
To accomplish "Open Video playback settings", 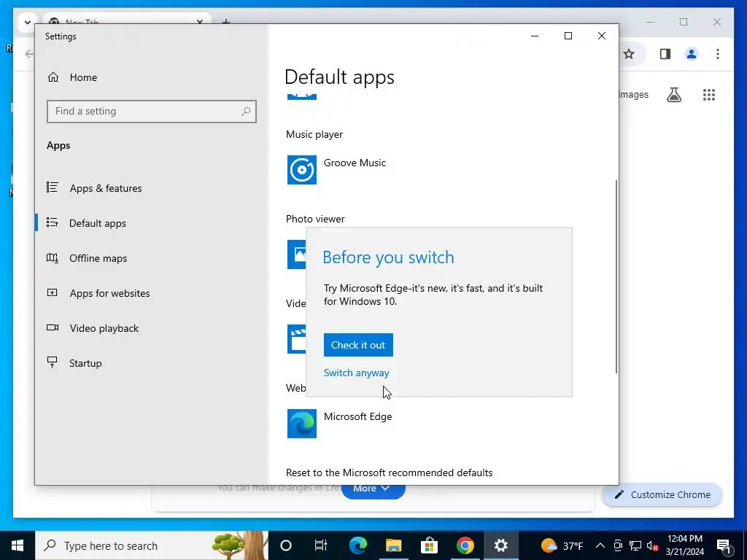I will point(104,328).
